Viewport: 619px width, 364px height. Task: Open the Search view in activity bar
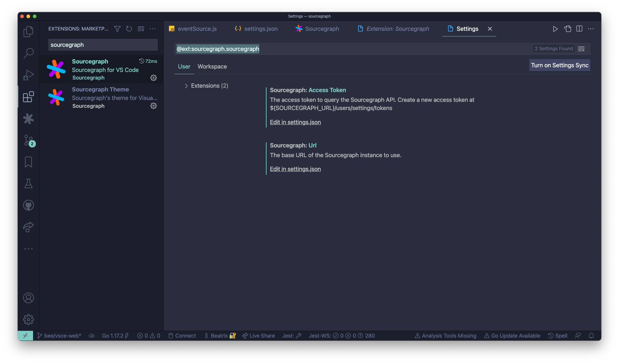(x=28, y=53)
